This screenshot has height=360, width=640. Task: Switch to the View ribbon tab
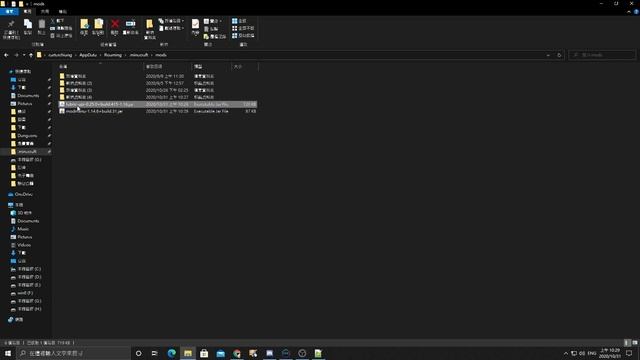click(62, 11)
